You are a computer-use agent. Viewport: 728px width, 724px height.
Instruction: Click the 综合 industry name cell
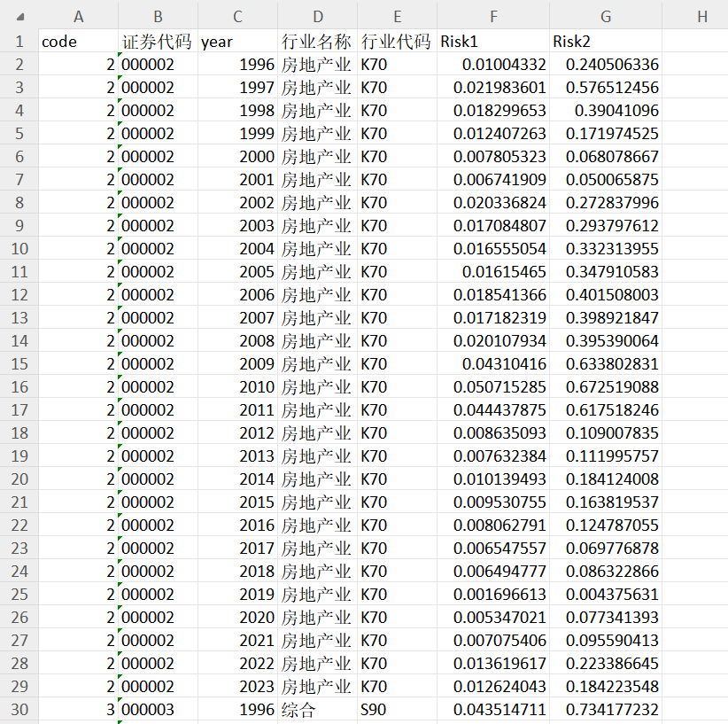click(x=318, y=709)
